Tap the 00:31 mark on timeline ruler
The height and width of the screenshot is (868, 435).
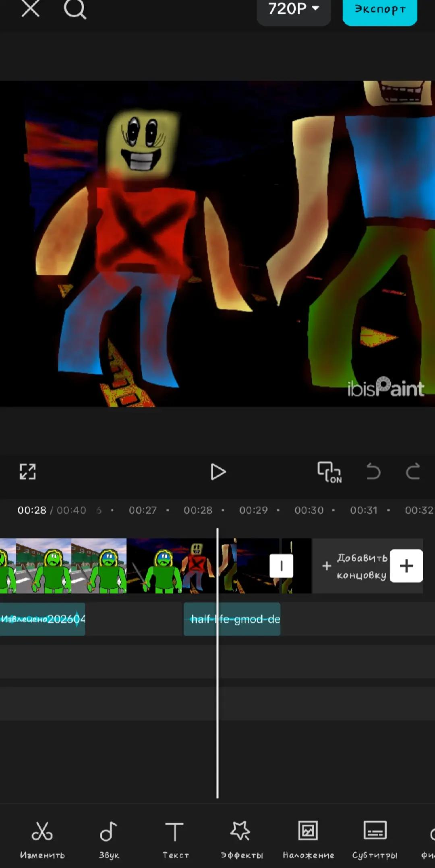pyautogui.click(x=364, y=510)
